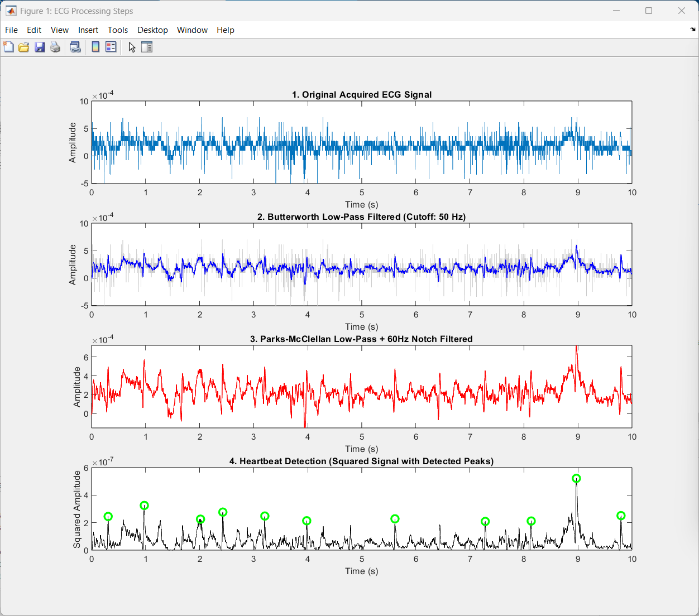Close the figure window
Screen dimensions: 699x616
click(682, 11)
